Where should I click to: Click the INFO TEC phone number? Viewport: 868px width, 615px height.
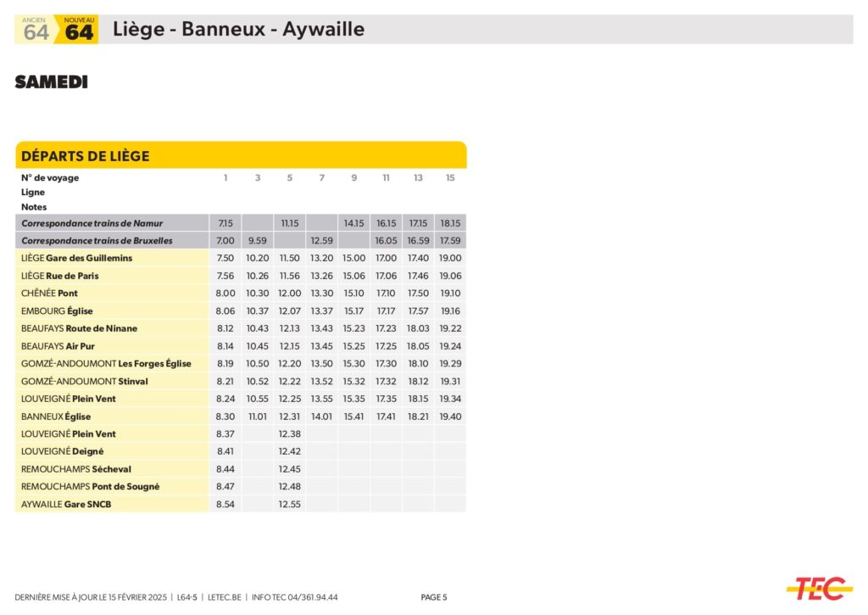(x=294, y=597)
